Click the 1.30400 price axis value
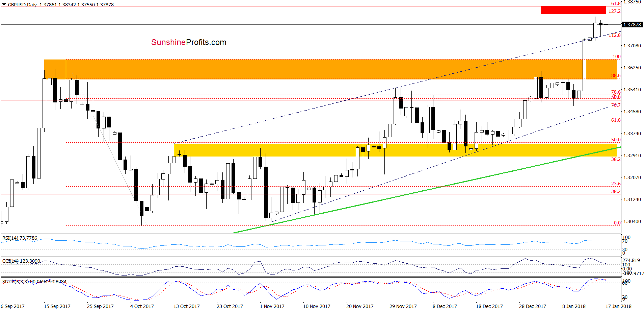 pos(632,221)
